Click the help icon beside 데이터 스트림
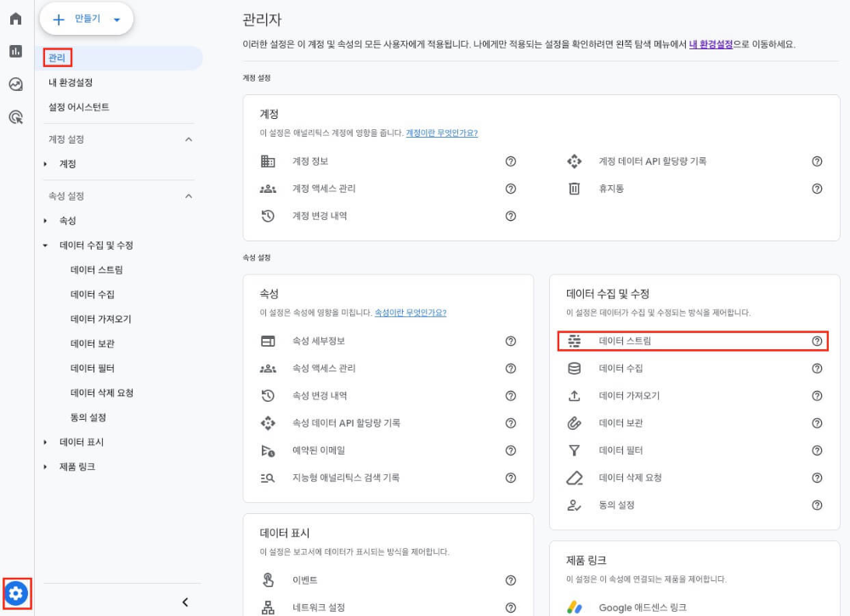The image size is (850, 616). (x=817, y=342)
